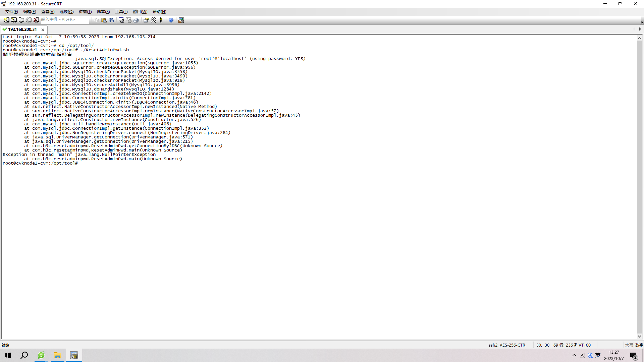Open the 文件(F) menu
644x362 pixels.
coord(11,12)
